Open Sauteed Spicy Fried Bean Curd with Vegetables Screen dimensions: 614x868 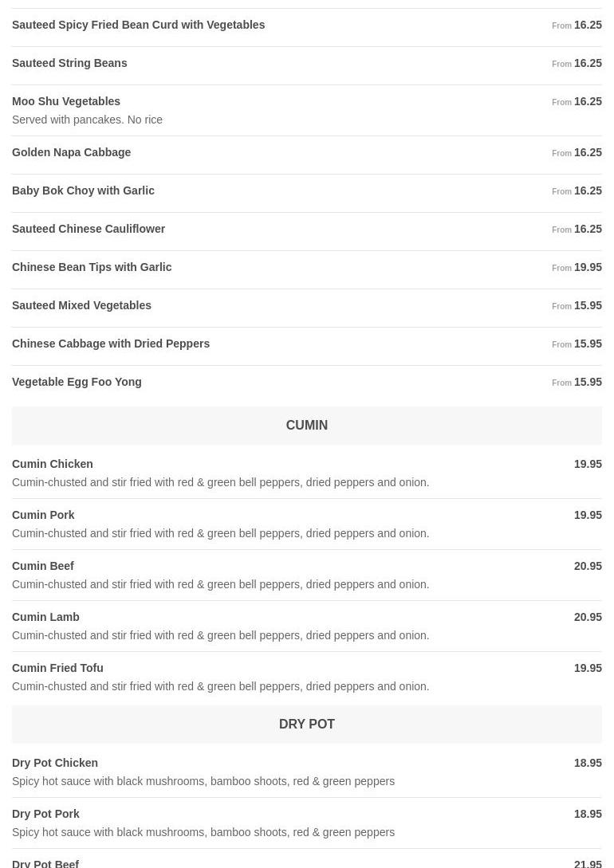click(x=139, y=26)
